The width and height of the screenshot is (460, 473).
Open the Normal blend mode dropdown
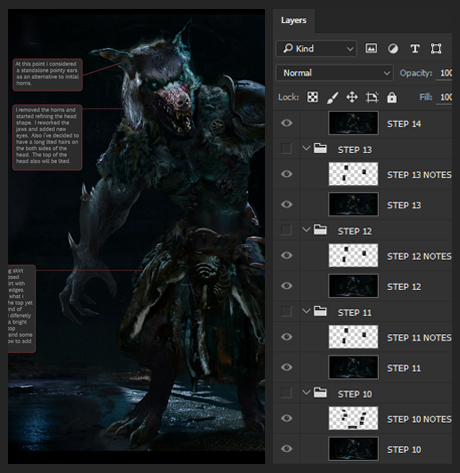point(335,73)
